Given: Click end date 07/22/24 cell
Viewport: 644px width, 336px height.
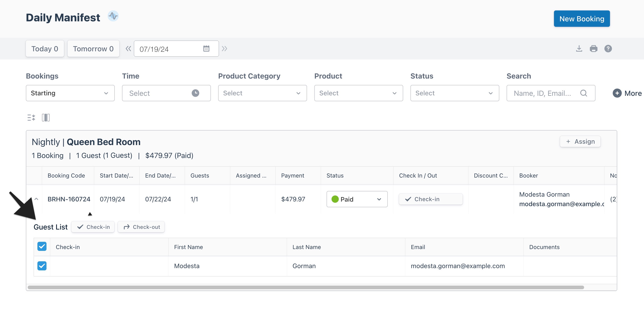Looking at the screenshot, I should click(158, 199).
